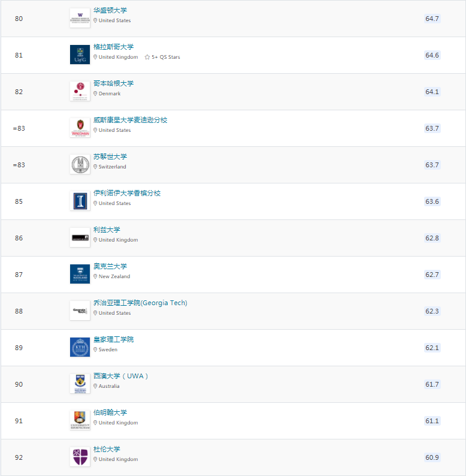The height and width of the screenshot is (476, 466).
Task: Open the 威斯康星大学麦迪逊分校 link
Action: coord(131,120)
